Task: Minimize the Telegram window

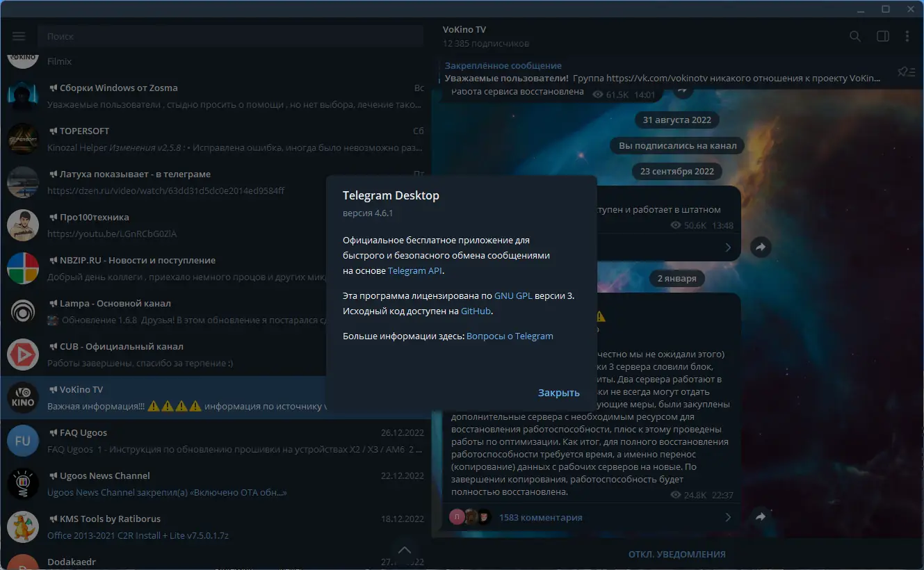Action: pos(861,9)
